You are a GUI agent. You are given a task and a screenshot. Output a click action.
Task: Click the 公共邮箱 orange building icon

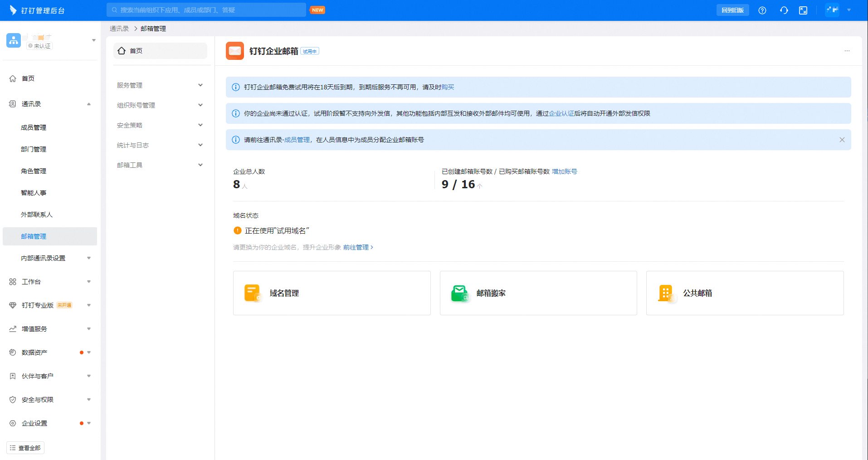(x=666, y=293)
